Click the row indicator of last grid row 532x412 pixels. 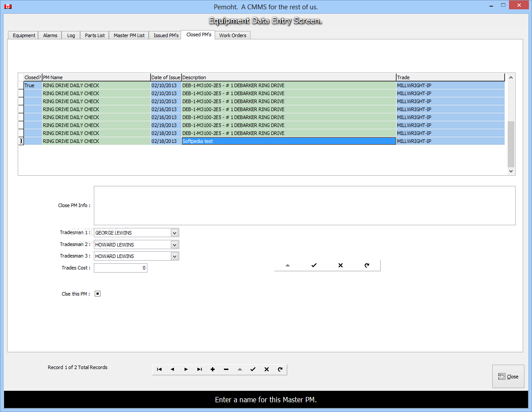click(21, 141)
